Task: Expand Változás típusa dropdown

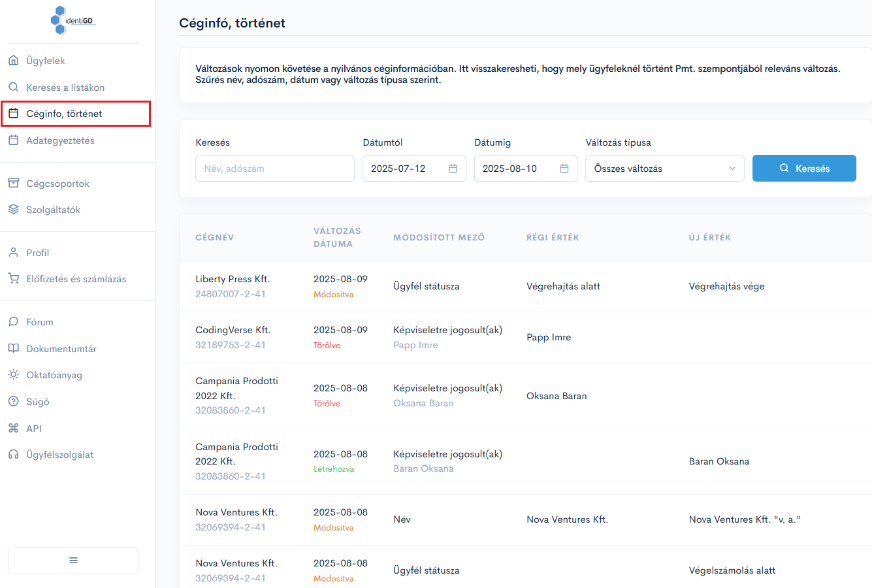Action: pyautogui.click(x=665, y=169)
